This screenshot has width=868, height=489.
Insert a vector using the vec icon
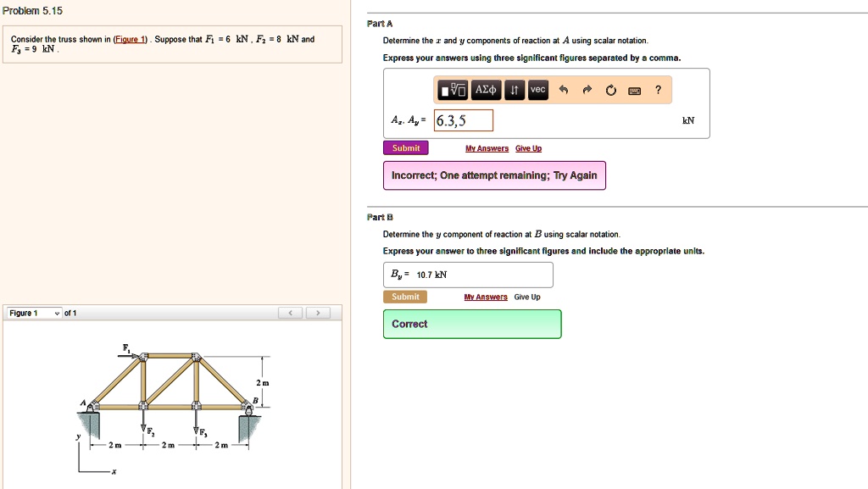[537, 90]
